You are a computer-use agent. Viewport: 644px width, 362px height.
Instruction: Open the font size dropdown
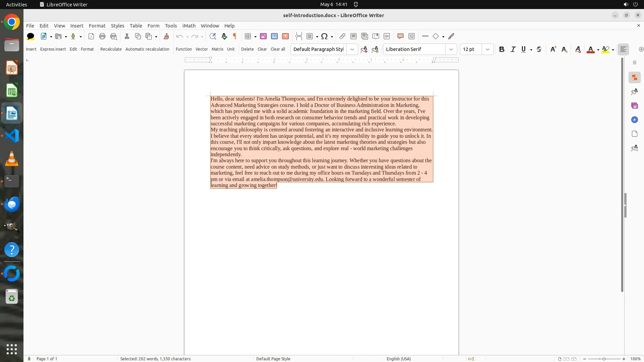point(487,49)
